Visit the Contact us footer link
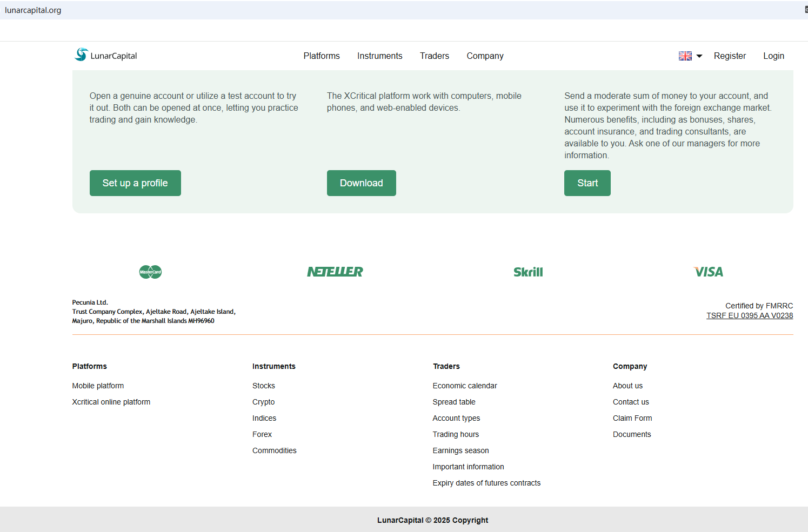Viewport: 808px width, 532px height. [x=631, y=402]
